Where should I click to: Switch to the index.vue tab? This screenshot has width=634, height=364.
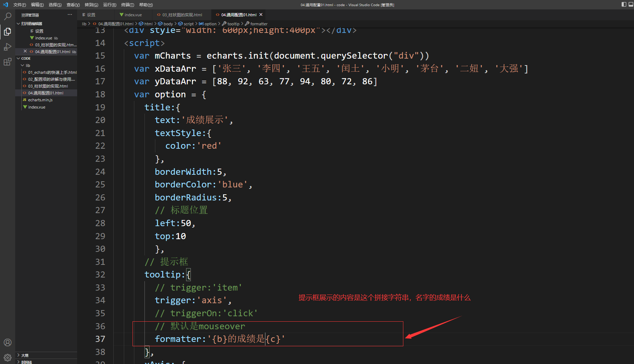(130, 15)
